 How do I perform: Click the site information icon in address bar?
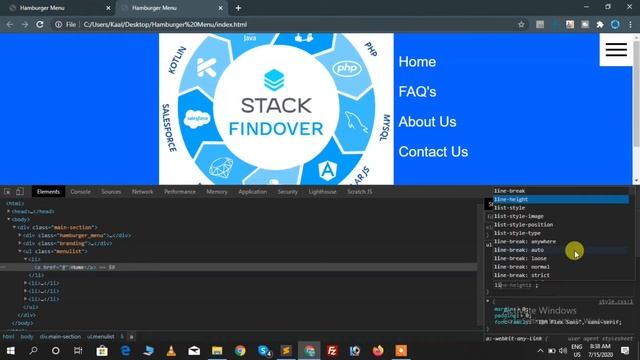click(58, 24)
